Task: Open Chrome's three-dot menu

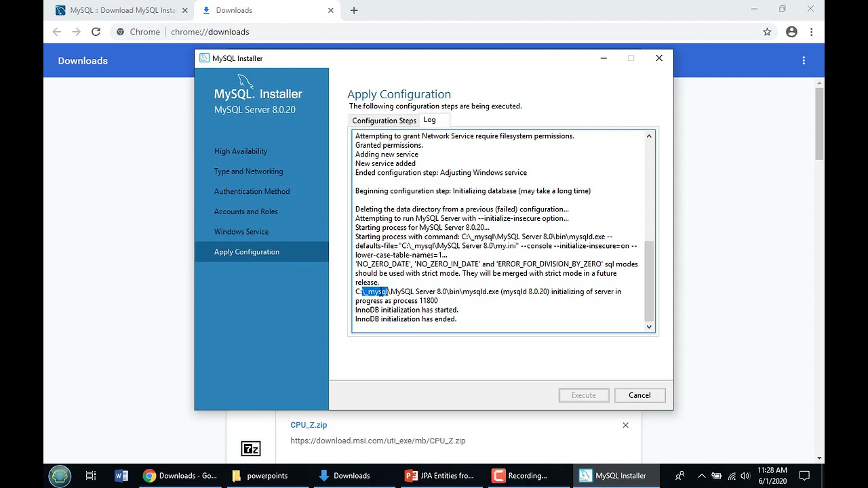Action: [x=811, y=32]
